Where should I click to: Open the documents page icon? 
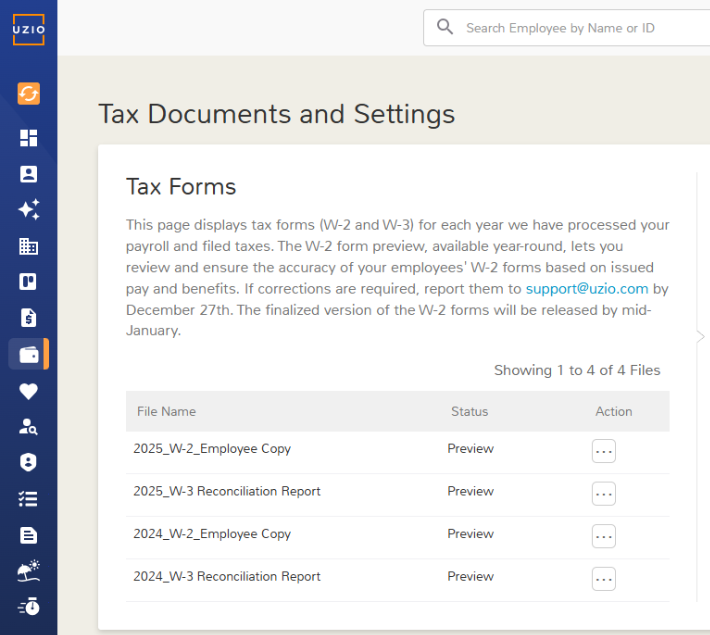coord(29,535)
